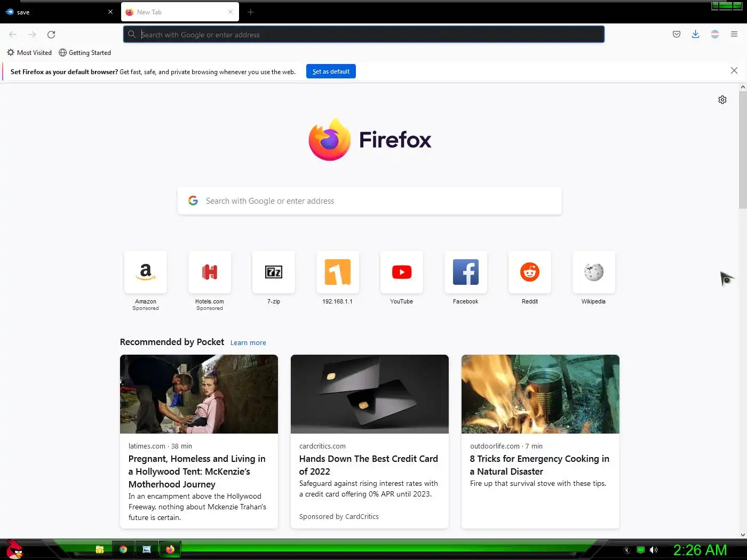Click the vertical scrollbar thumb
747x560 pixels.
tap(743, 149)
